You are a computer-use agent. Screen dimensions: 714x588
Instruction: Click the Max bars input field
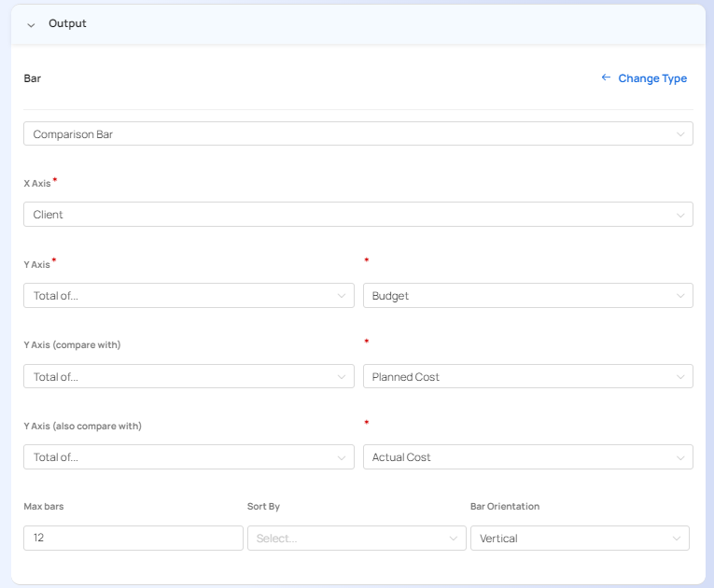tap(133, 539)
